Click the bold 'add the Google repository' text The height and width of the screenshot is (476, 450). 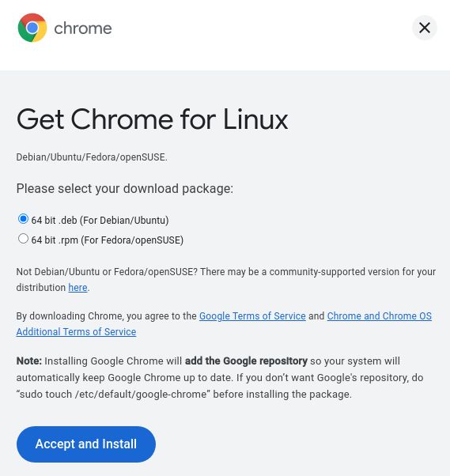246,361
